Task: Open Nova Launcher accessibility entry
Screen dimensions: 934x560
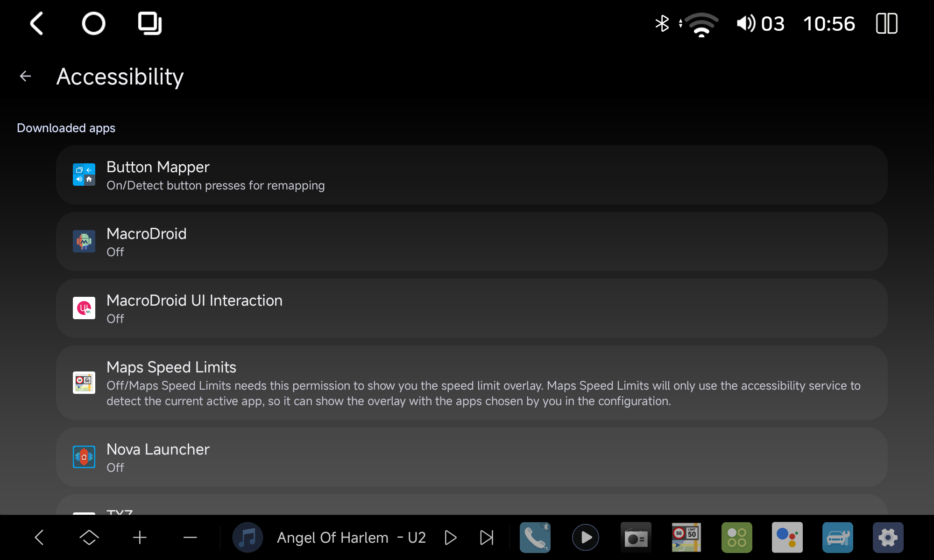Action: point(472,457)
